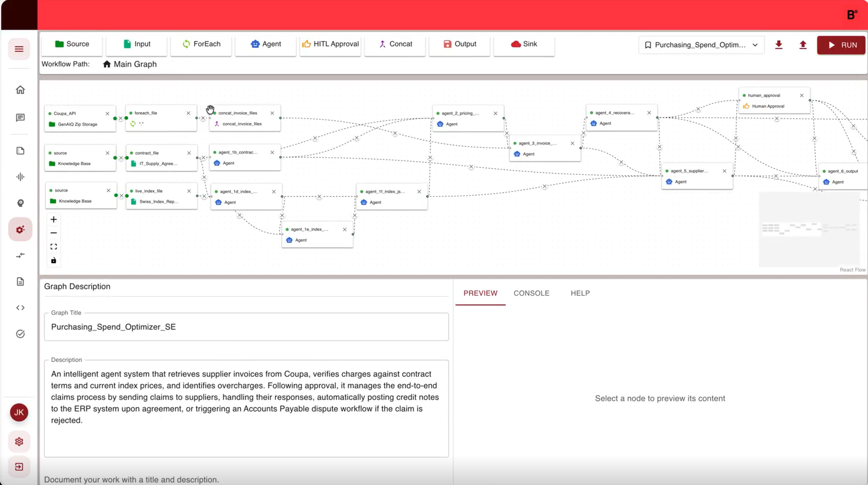868x485 pixels.
Task: Switch to the CONSOLE tab
Action: [531, 293]
